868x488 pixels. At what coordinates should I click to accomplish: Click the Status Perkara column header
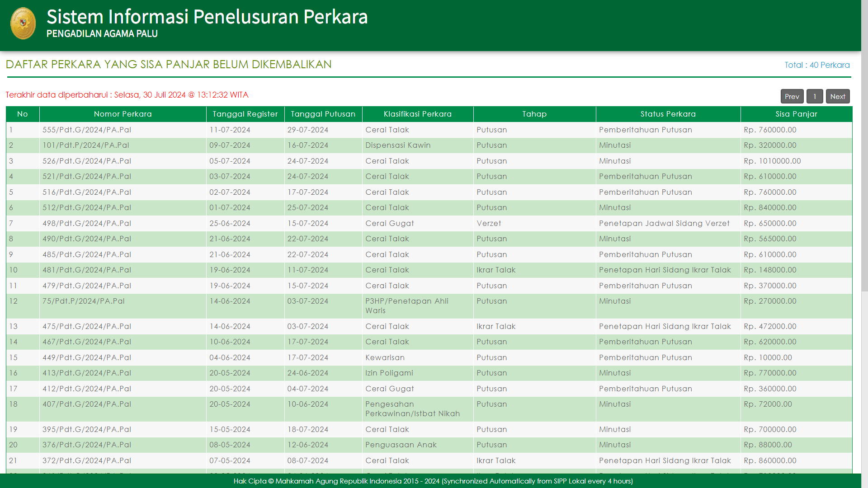pos(668,114)
